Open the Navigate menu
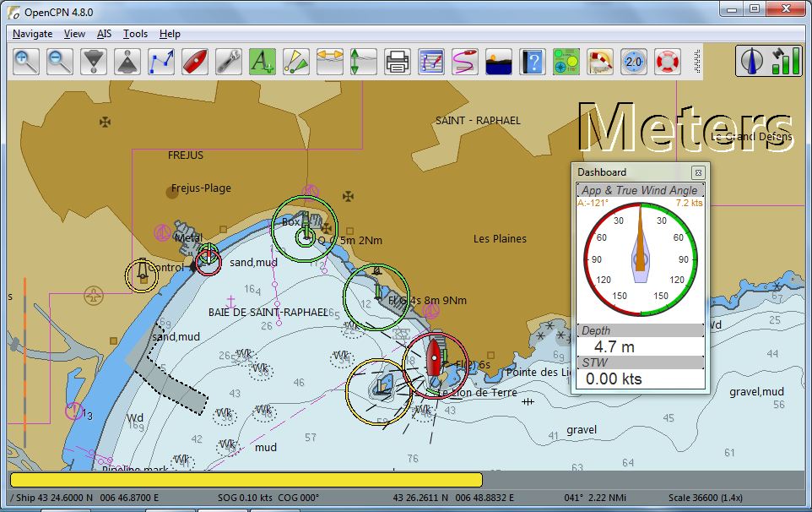Viewport: 812px width, 512px height. 33,34
